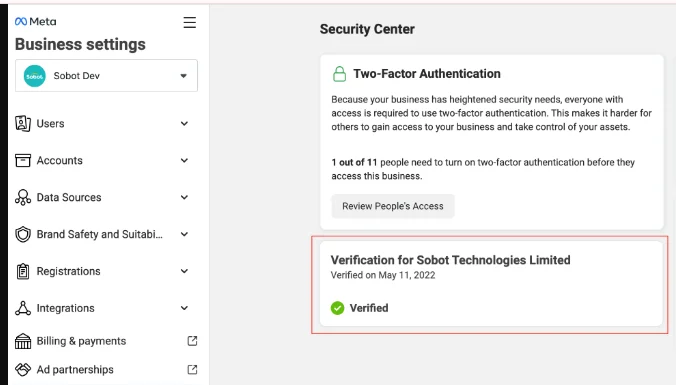Viewport: 676px width, 385px height.
Task: Click external link icon beside Billing & payments
Action: [x=192, y=341]
